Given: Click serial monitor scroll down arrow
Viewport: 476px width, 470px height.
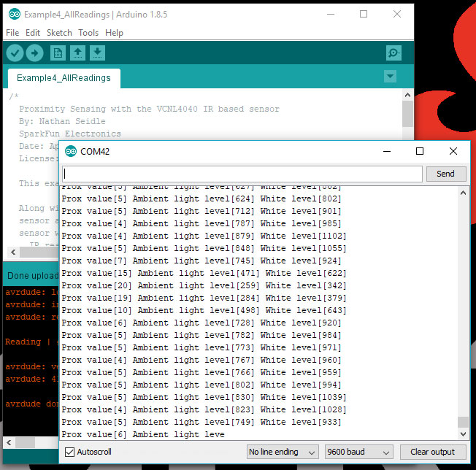Looking at the screenshot, I should click(x=463, y=434).
